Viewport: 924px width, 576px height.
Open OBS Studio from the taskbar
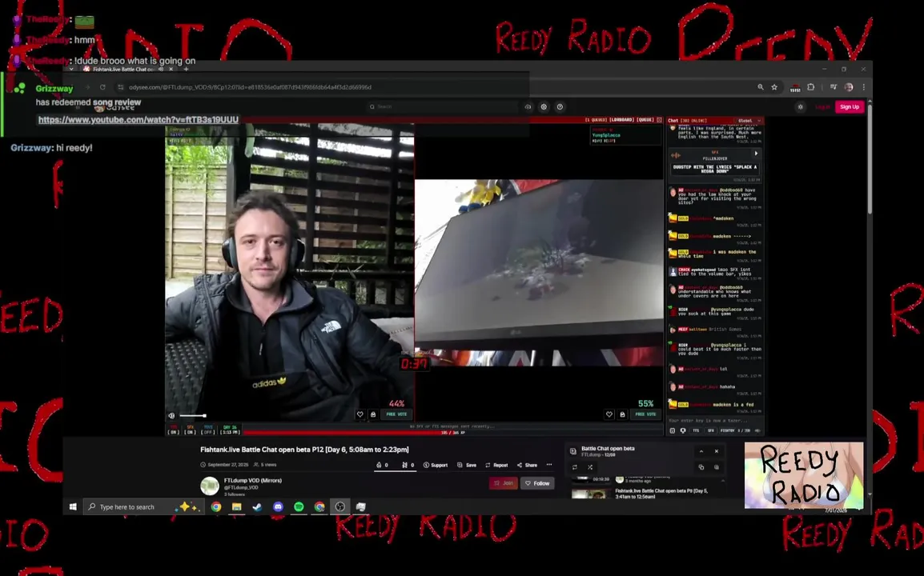(340, 506)
